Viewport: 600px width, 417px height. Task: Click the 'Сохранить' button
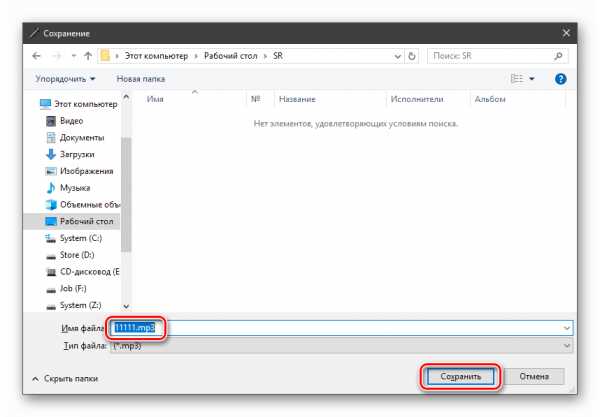pyautogui.click(x=461, y=377)
